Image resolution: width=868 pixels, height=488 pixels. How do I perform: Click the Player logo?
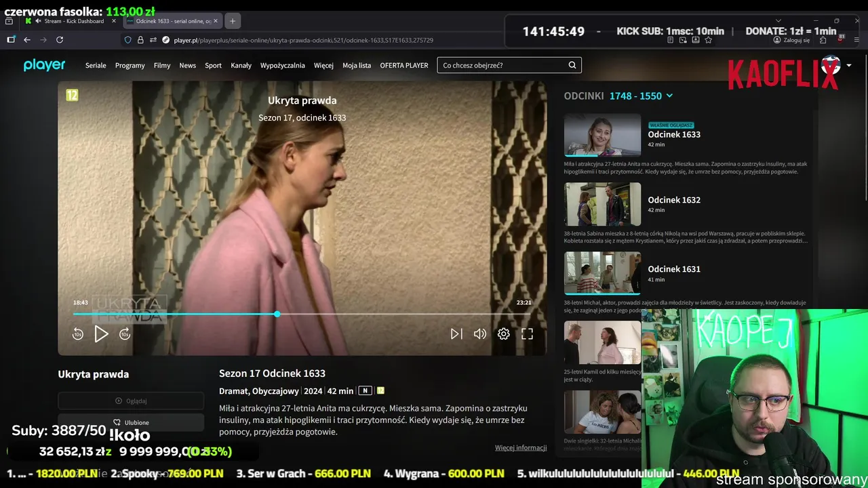pyautogui.click(x=44, y=65)
